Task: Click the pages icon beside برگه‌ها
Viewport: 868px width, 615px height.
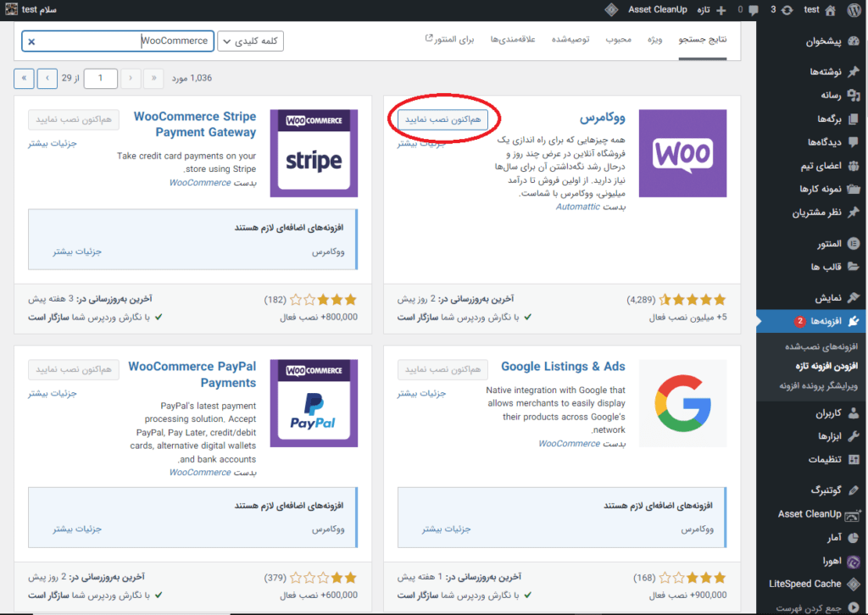Action: [854, 119]
